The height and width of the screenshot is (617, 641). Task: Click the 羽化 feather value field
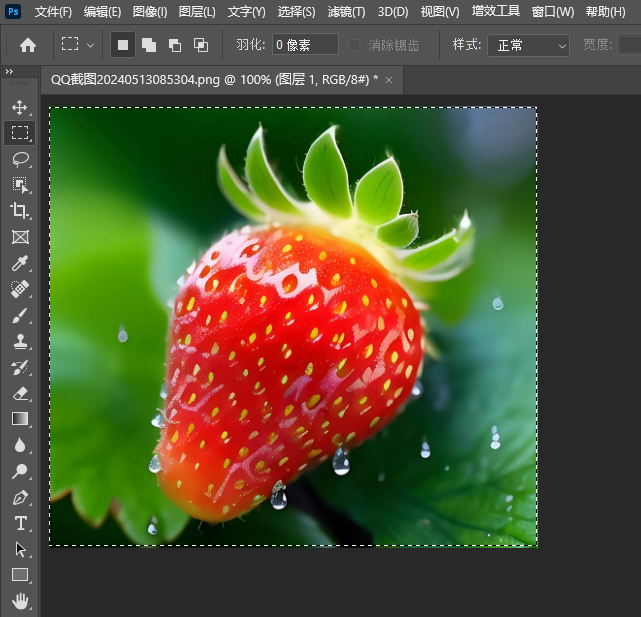click(305, 45)
